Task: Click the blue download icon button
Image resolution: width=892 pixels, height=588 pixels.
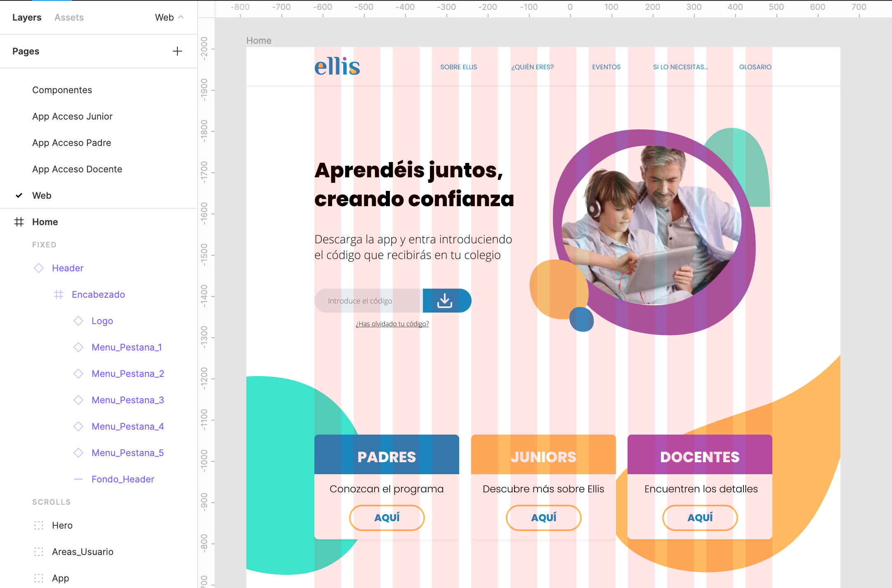Action: [447, 301]
